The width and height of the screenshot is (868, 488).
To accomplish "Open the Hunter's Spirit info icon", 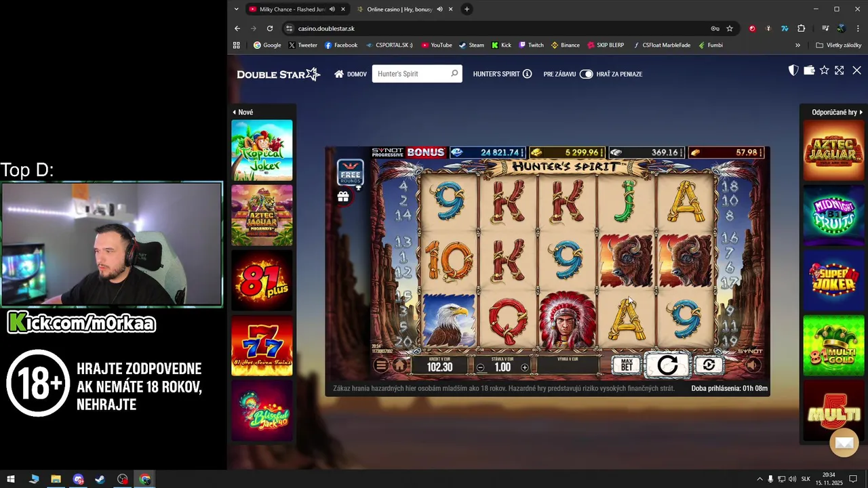I will (527, 74).
